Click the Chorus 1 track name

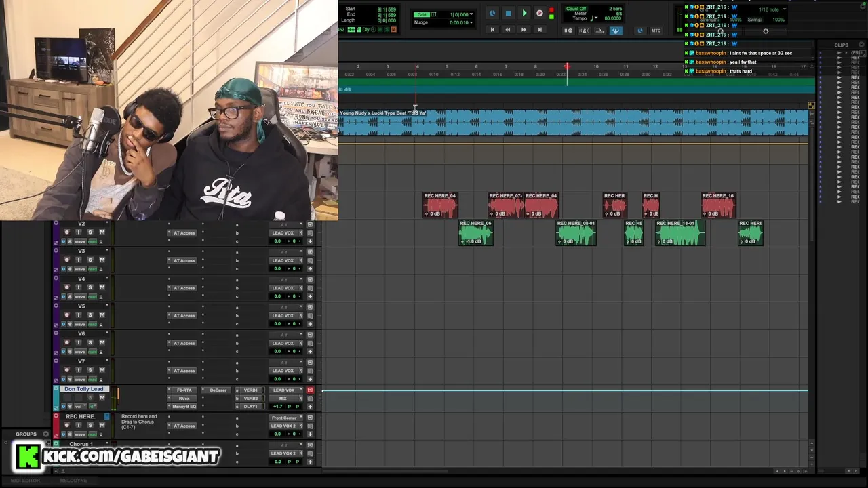tap(81, 445)
